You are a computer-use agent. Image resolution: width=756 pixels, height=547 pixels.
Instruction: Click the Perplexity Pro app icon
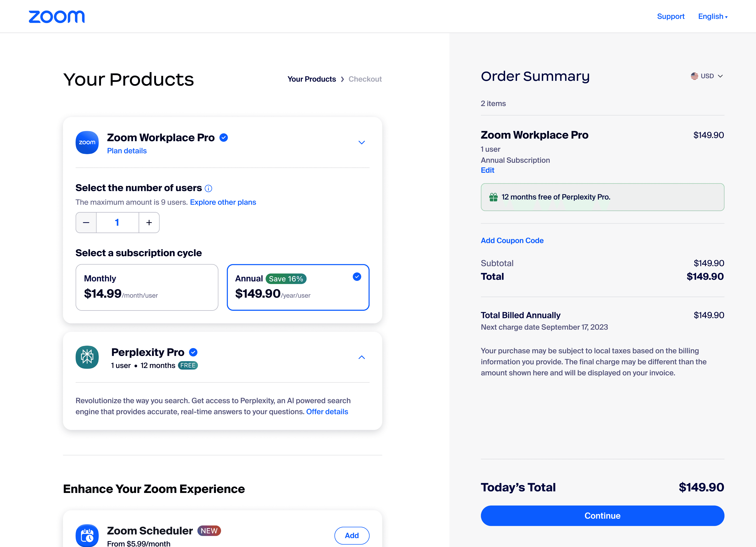(x=87, y=357)
